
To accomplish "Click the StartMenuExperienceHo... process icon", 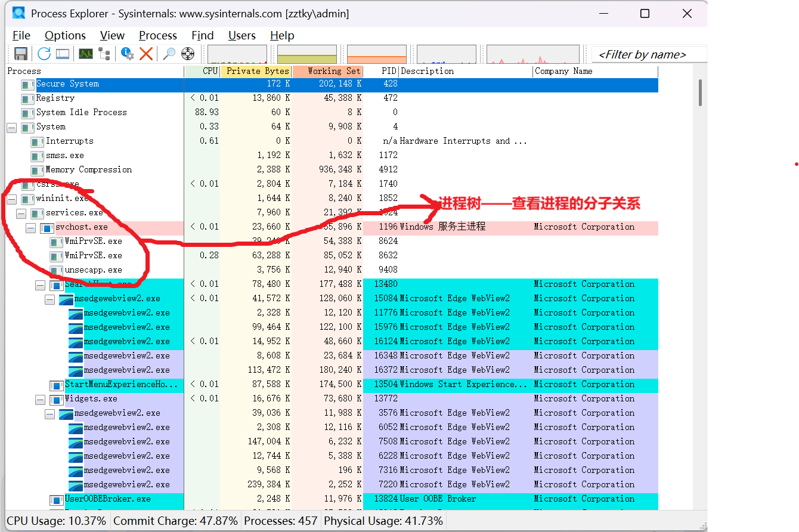I will pyautogui.click(x=56, y=385).
